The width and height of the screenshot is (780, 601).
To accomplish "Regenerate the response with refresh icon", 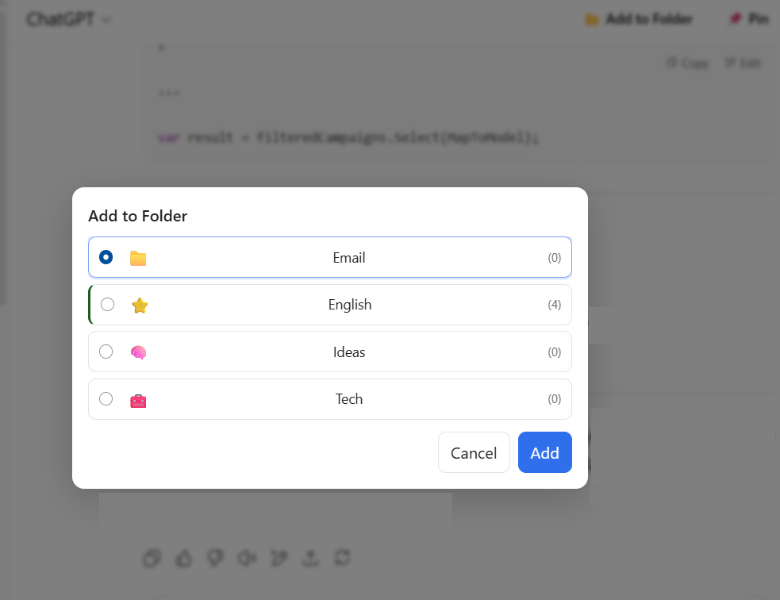I will coord(342,557).
